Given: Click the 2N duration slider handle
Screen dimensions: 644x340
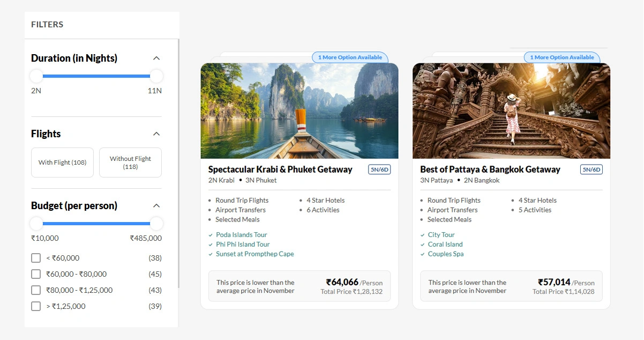Looking at the screenshot, I should [36, 76].
